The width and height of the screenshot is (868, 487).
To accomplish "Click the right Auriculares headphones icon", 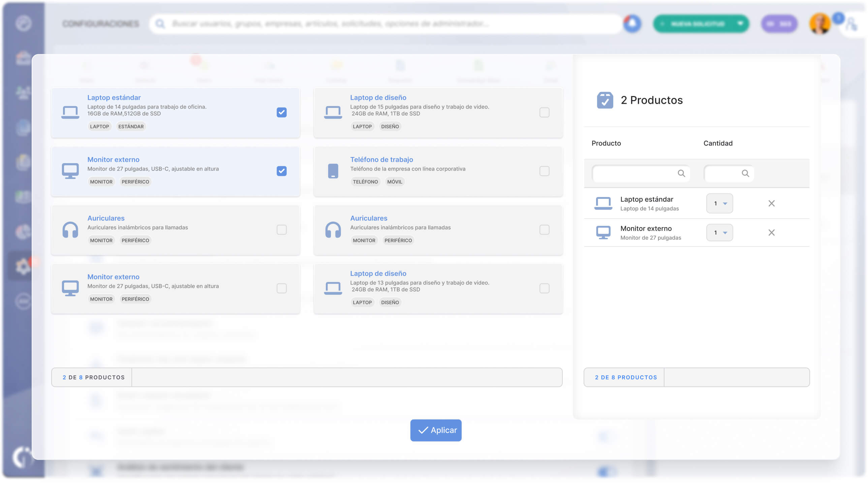I will (333, 230).
